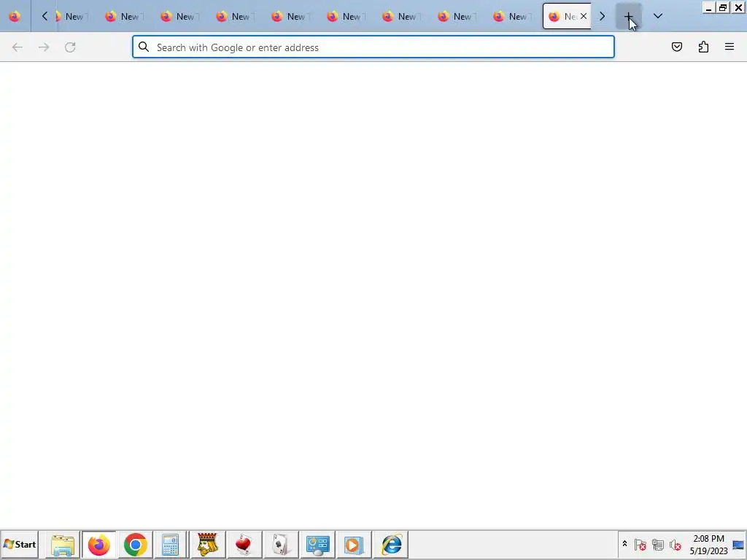The height and width of the screenshot is (560, 747).
Task: Close the Firefox window
Action: 738,7
